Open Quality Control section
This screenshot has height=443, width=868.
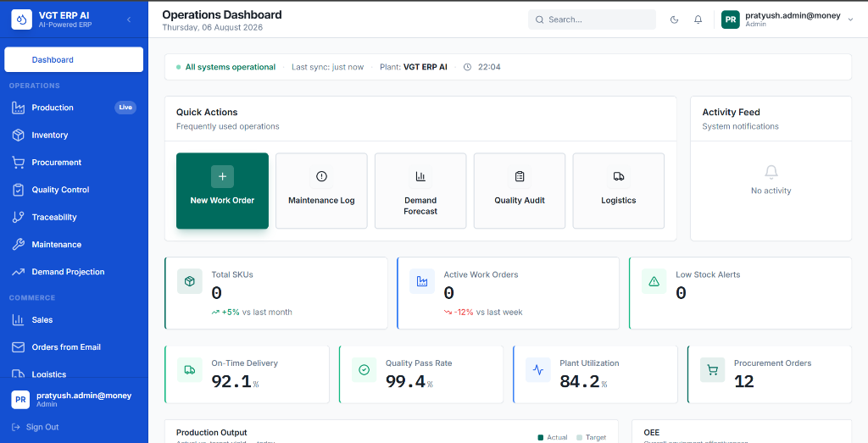point(74,190)
